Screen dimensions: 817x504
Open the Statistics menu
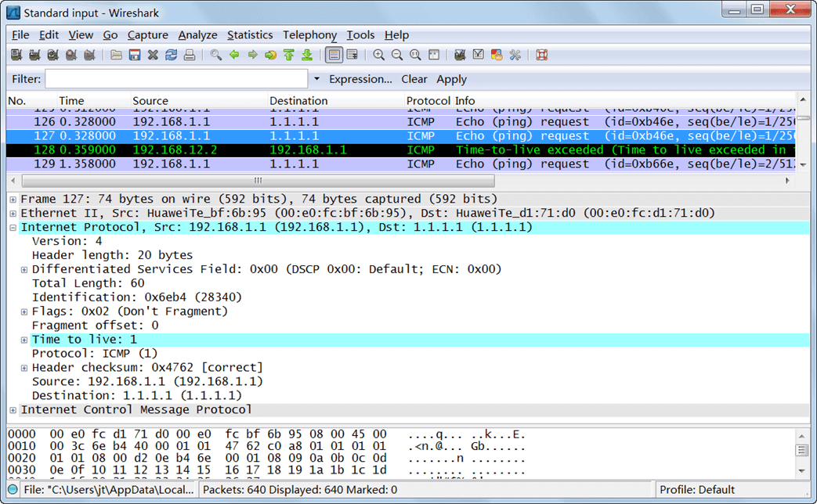(250, 35)
